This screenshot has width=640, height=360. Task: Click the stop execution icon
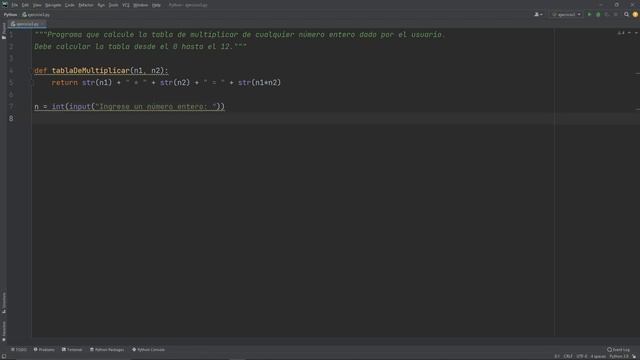click(x=616, y=15)
